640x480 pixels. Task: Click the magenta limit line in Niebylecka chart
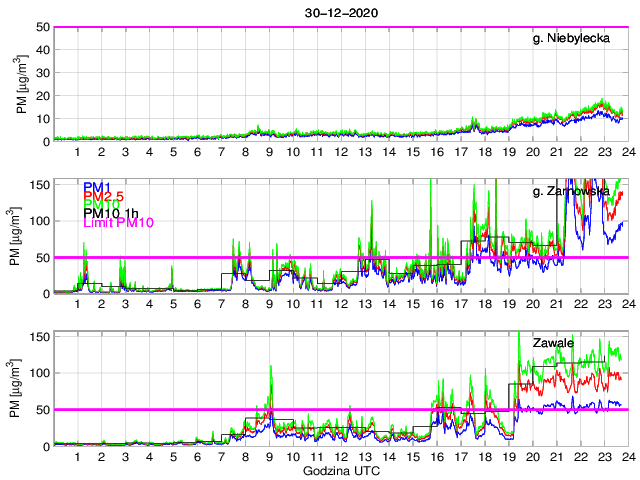(x=341, y=27)
